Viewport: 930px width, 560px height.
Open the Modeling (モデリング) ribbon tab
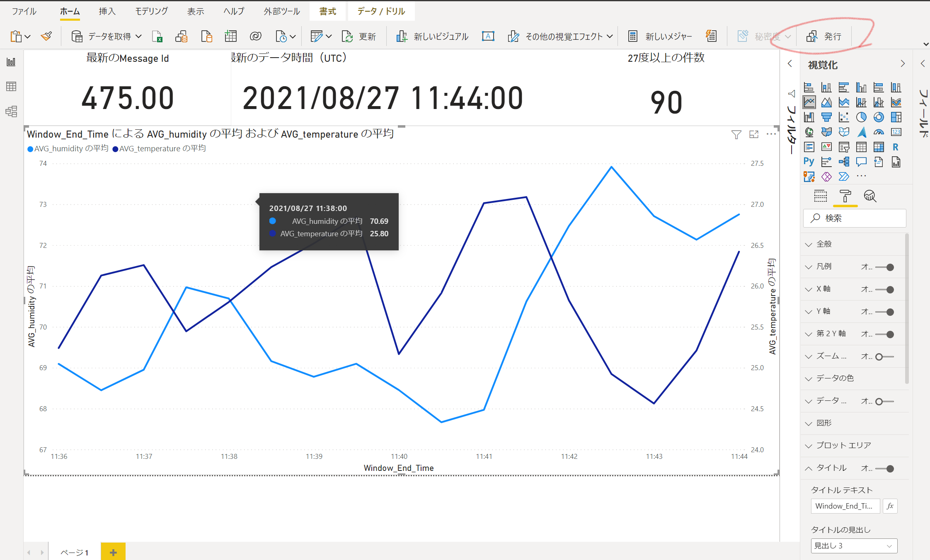151,11
